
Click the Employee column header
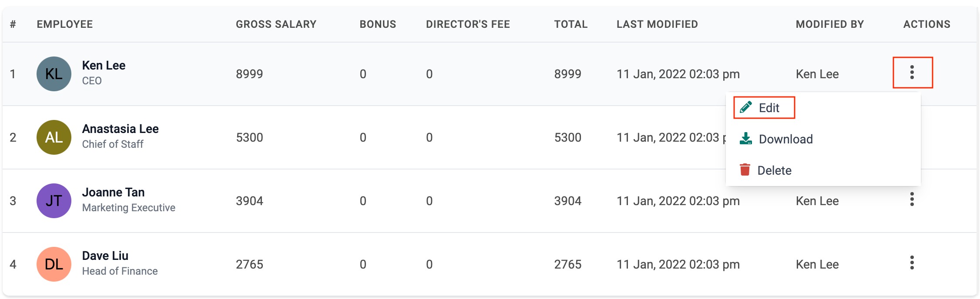coord(65,24)
